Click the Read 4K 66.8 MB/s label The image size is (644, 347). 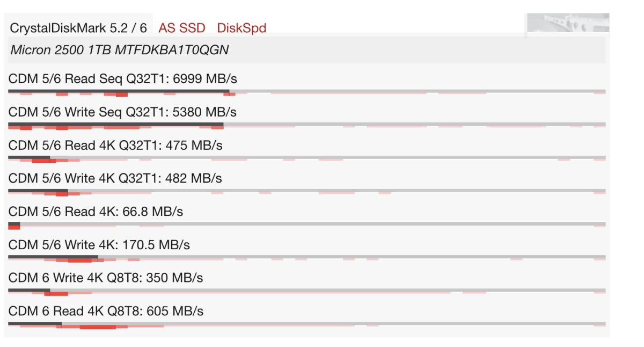tap(96, 212)
